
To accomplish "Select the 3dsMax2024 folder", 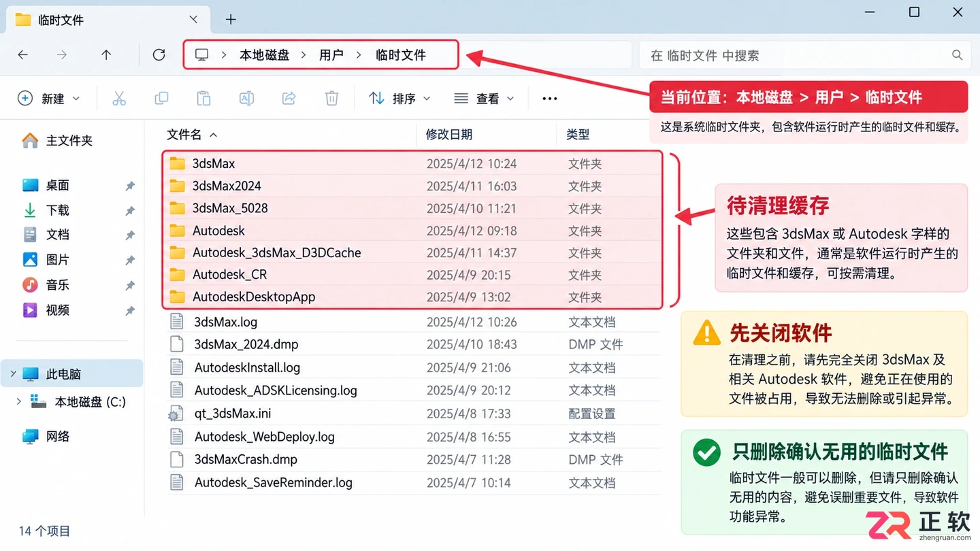I will [412, 186].
